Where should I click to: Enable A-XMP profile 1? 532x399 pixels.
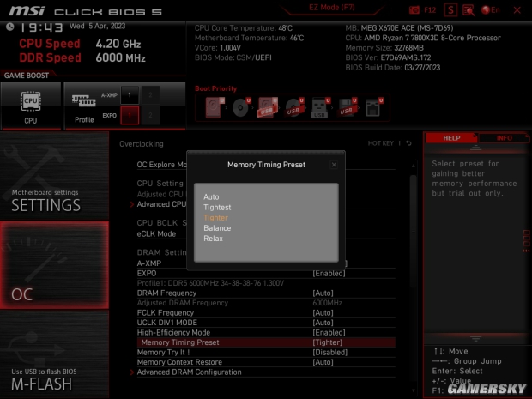(x=130, y=95)
